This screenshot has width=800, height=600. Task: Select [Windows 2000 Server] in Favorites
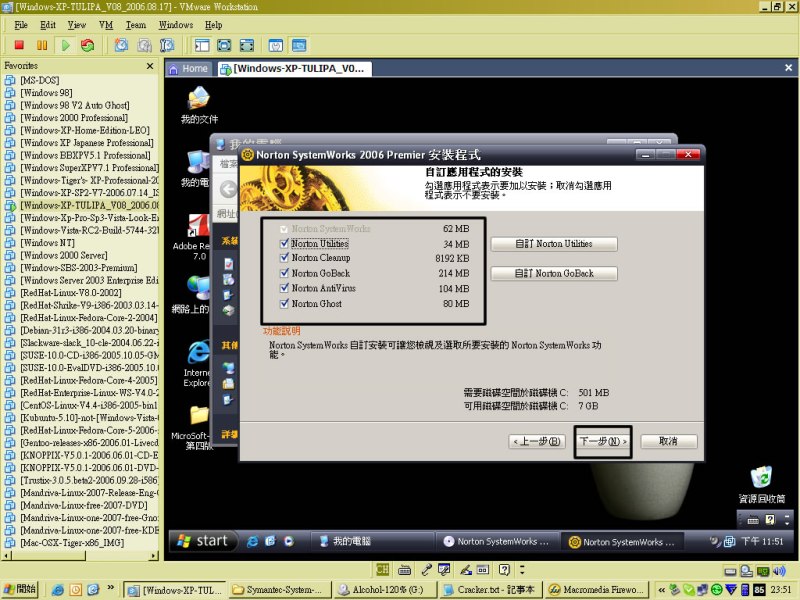64,255
